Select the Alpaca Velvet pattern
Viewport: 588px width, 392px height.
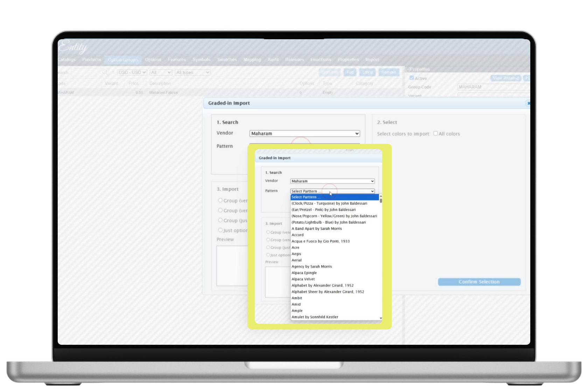[335, 279]
